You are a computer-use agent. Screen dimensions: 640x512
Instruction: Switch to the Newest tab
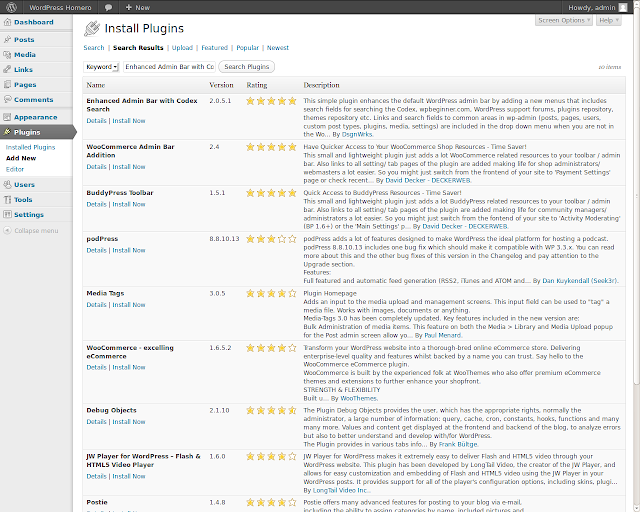click(x=278, y=48)
